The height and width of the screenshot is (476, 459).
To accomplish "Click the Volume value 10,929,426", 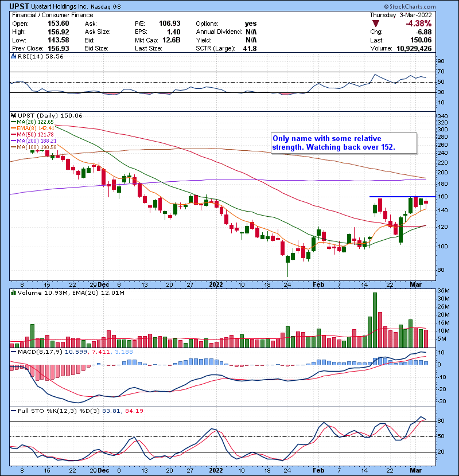I will point(414,49).
